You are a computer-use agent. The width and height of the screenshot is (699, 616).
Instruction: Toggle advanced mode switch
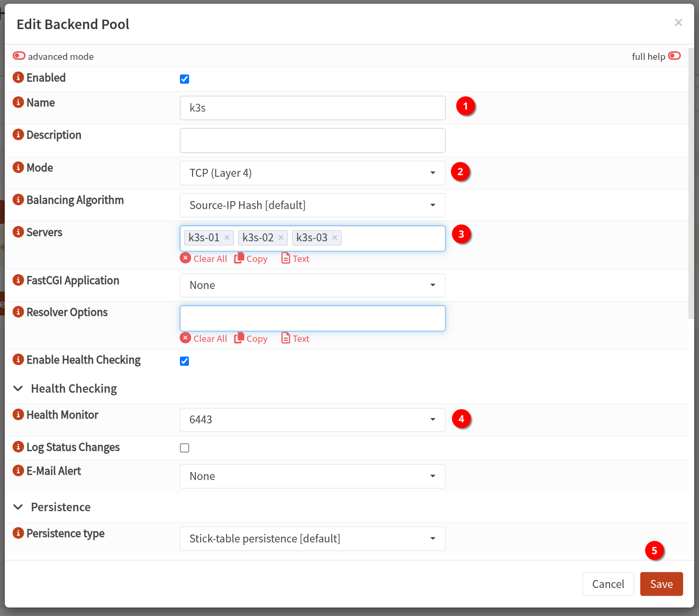point(19,56)
